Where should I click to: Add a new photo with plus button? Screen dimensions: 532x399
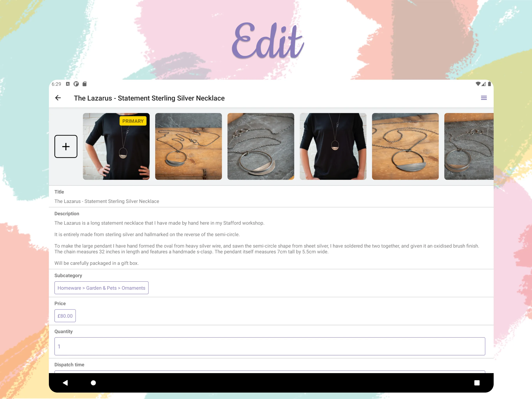pyautogui.click(x=66, y=146)
